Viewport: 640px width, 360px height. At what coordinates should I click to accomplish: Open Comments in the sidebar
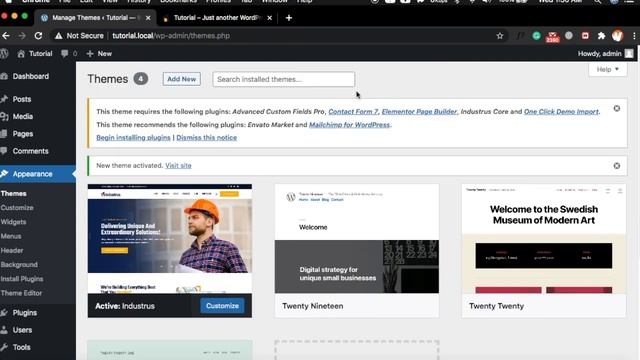click(30, 151)
